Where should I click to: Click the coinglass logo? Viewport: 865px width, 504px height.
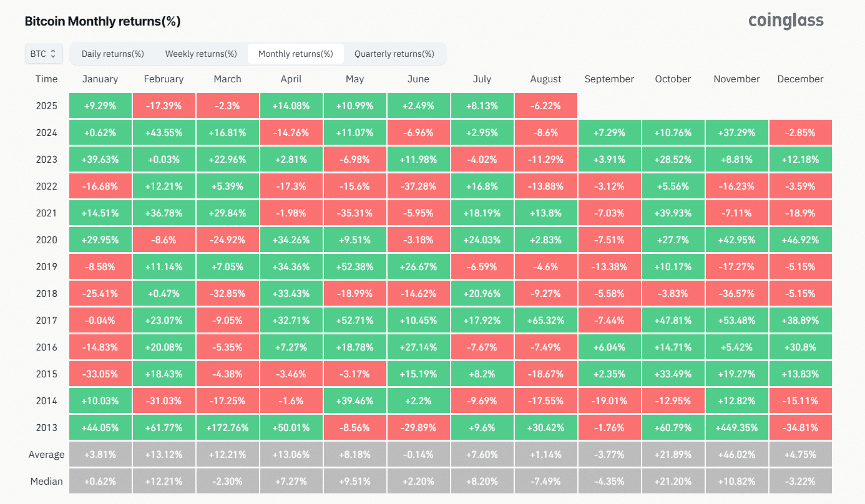(x=785, y=21)
